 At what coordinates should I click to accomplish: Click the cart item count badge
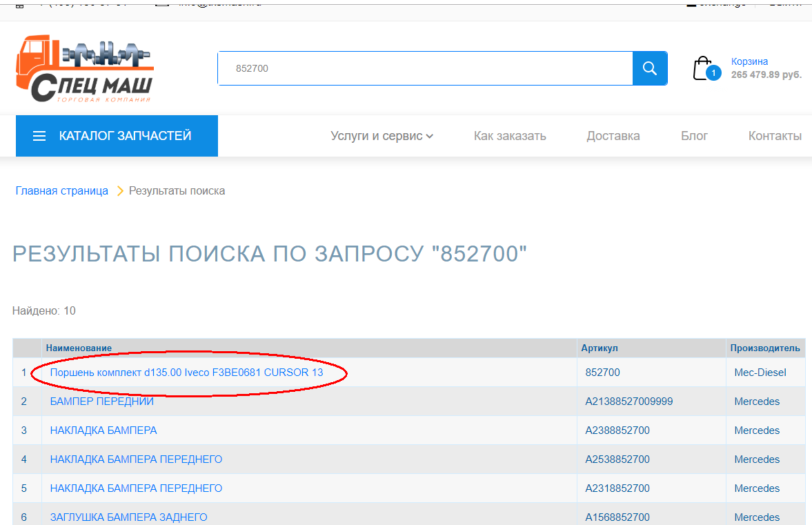tap(713, 73)
